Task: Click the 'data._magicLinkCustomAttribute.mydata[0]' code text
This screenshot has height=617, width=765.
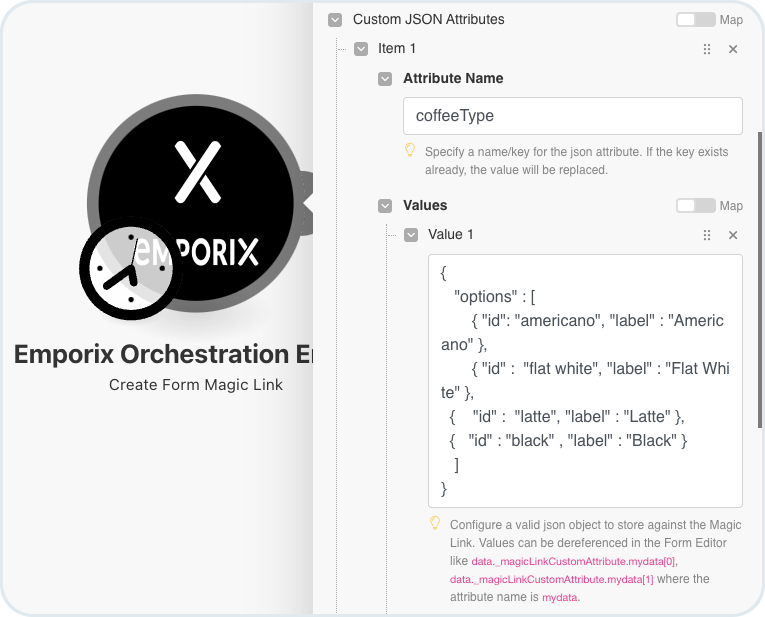Action: click(x=574, y=561)
